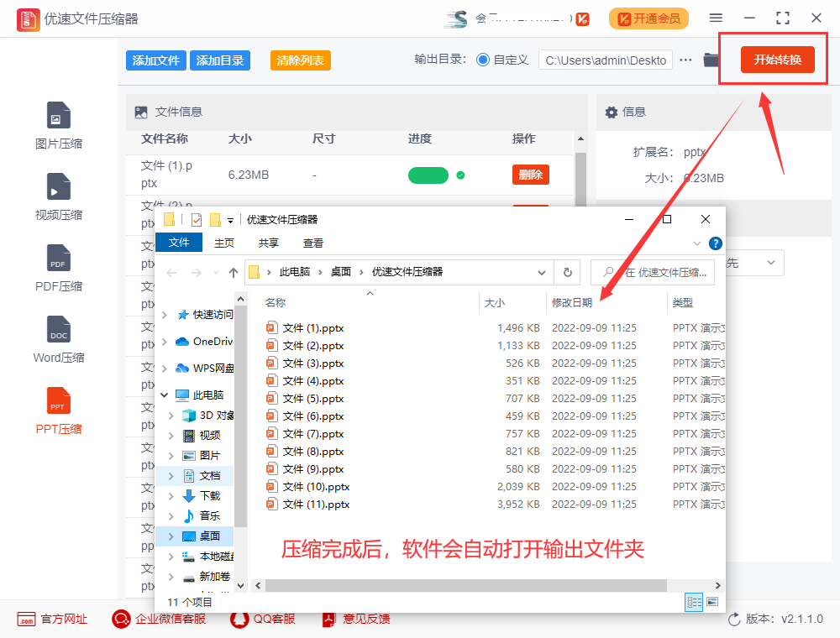Open the Word压缩 tool
Screen dimensions: 840x638
[59, 339]
